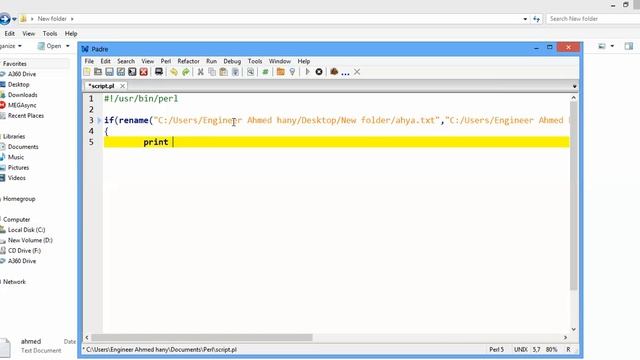Screen dimensions: 640x360
Task: Open the Explorer address bar history dropdown
Action: (525, 19)
